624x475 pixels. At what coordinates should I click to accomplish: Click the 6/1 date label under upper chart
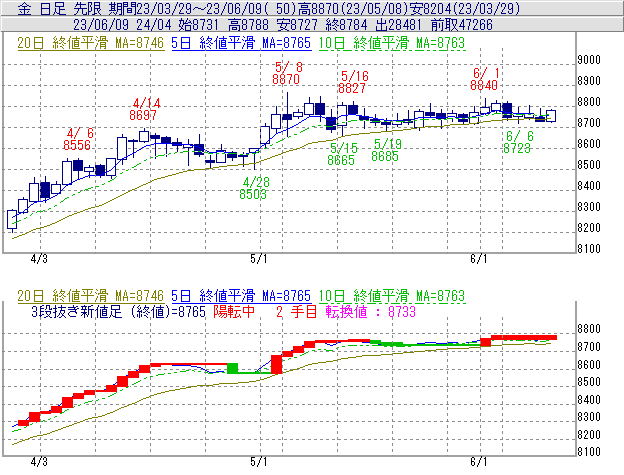tap(479, 259)
